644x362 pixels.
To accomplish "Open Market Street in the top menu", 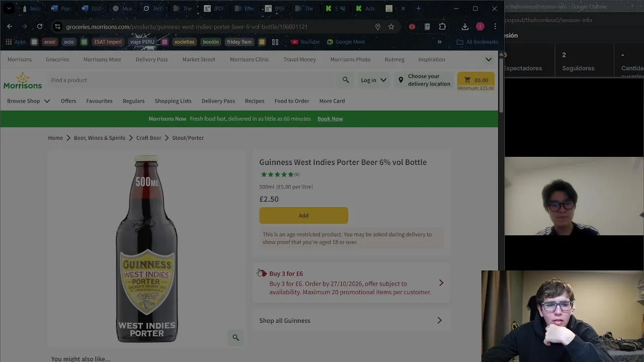I will (x=199, y=59).
